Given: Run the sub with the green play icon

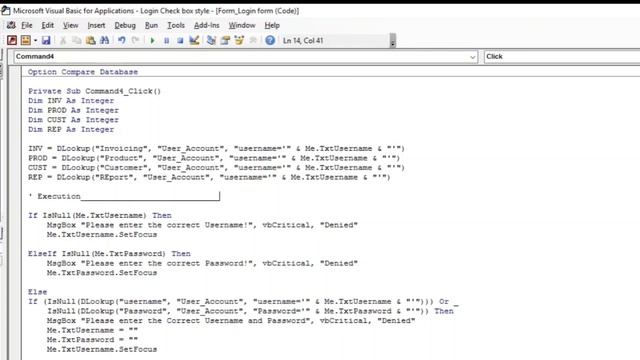Looking at the screenshot, I should (152, 40).
